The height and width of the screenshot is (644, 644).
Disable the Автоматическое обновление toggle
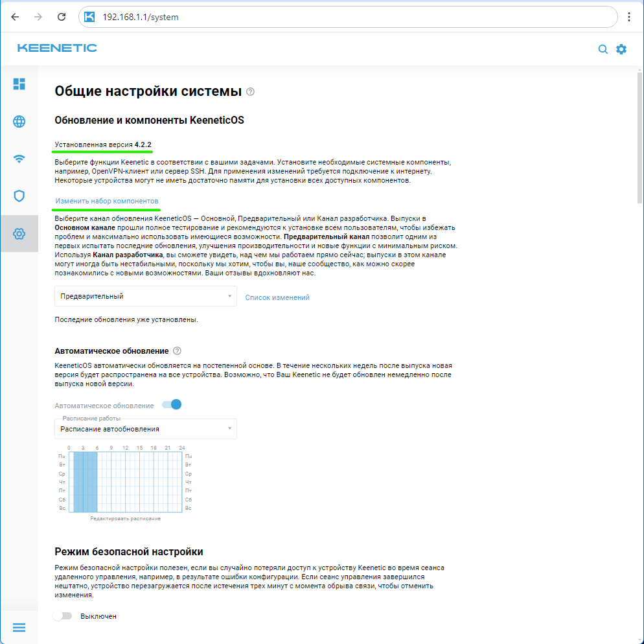tap(172, 405)
